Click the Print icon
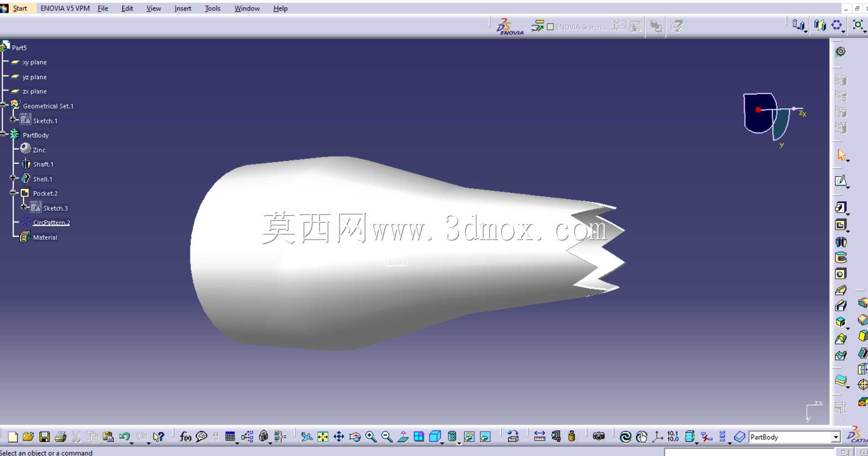Image resolution: width=868 pixels, height=456 pixels. point(60,437)
